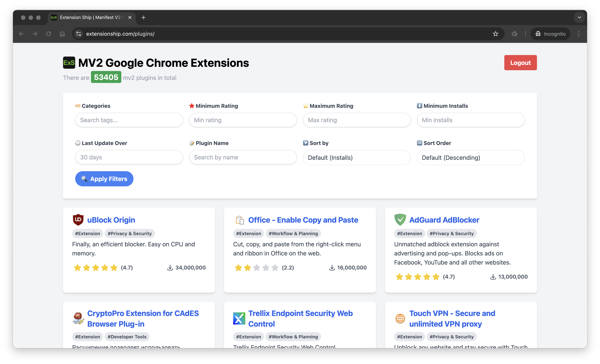
Task: Focus the Categories search tags field
Action: [129, 120]
